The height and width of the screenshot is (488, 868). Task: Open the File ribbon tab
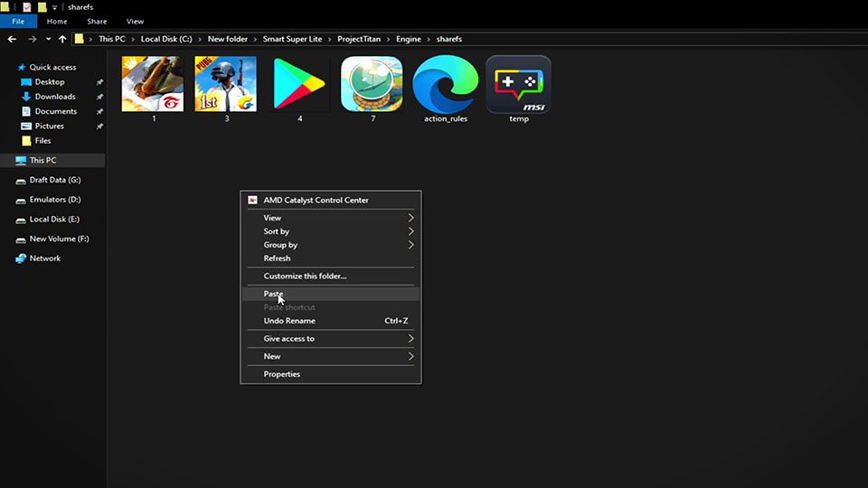18,21
